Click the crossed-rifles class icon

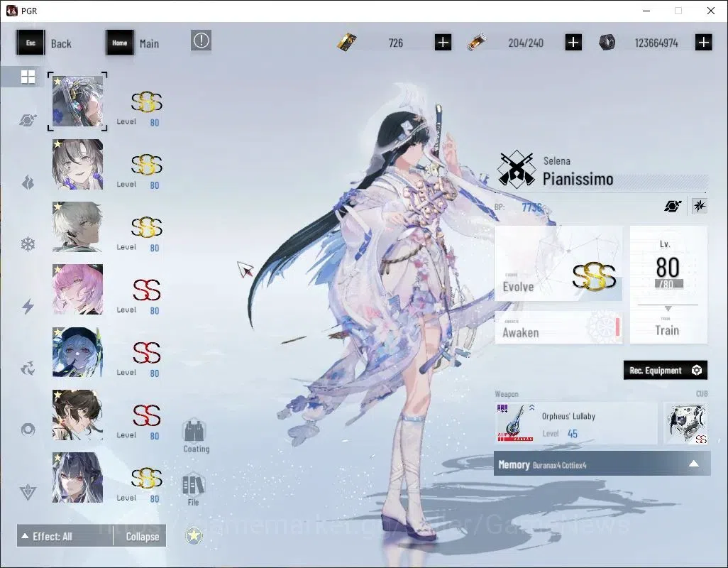coord(515,170)
